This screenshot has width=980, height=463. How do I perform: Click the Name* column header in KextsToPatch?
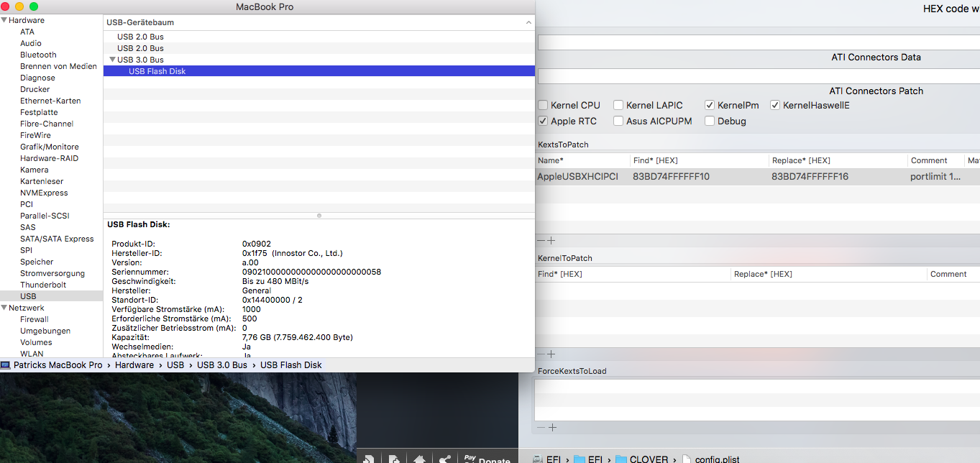pos(551,160)
